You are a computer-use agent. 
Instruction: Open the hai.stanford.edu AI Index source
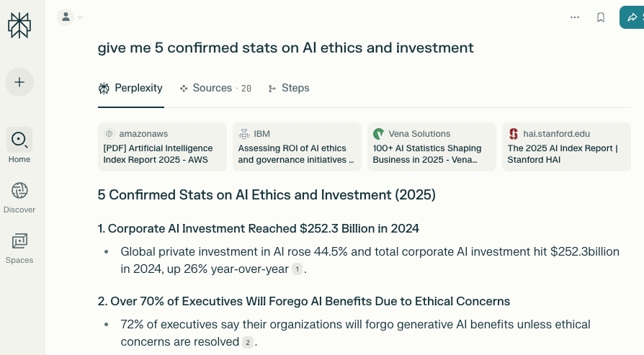[x=566, y=147]
